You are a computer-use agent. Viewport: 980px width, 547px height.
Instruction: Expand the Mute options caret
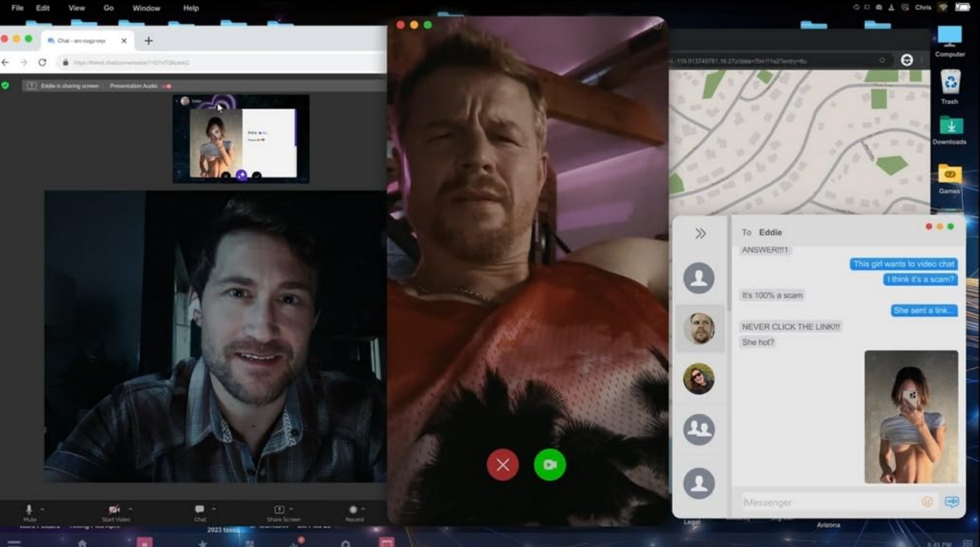point(42,508)
